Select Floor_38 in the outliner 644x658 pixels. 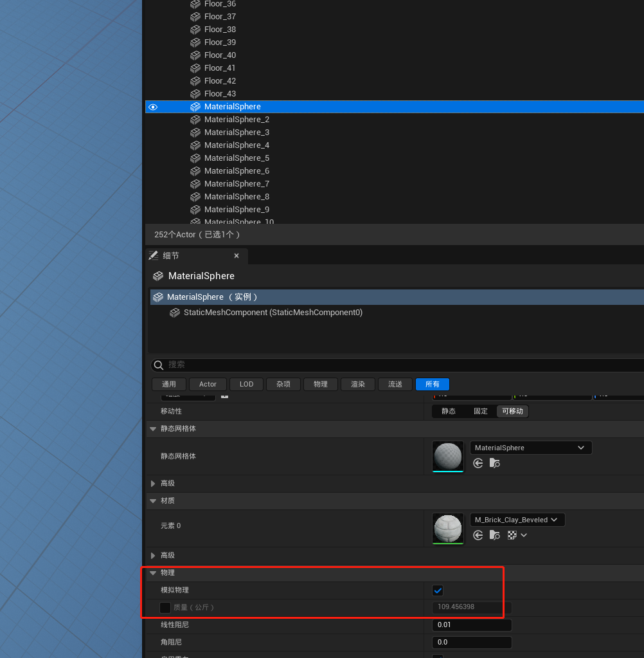click(220, 30)
